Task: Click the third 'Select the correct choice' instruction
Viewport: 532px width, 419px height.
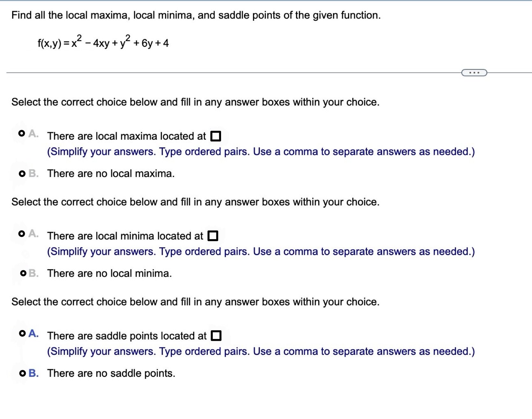Action: [195, 302]
